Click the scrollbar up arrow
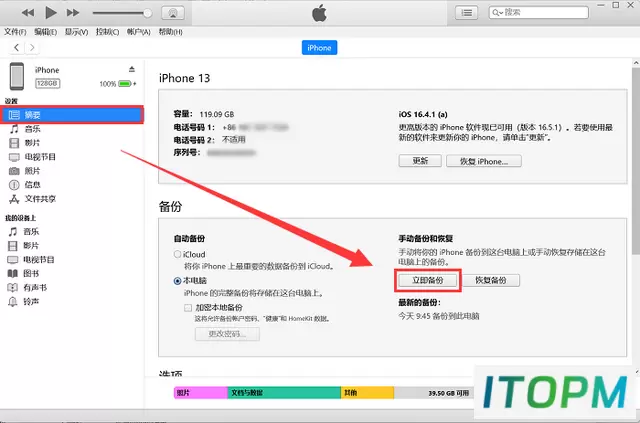 tap(636, 63)
